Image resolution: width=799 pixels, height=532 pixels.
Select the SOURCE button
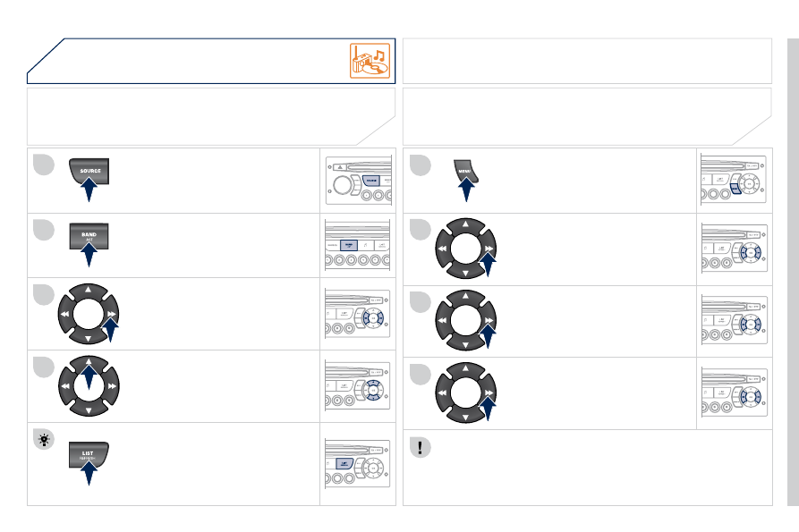pyautogui.click(x=89, y=171)
